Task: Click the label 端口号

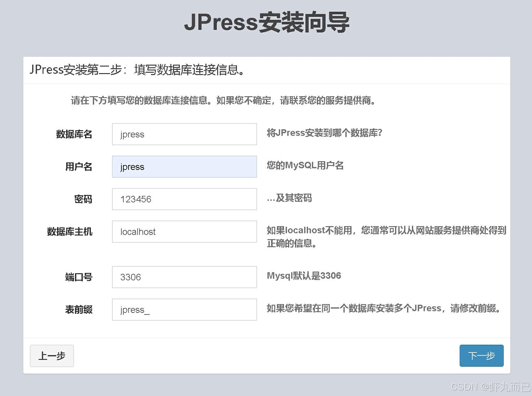Action: 79,277
